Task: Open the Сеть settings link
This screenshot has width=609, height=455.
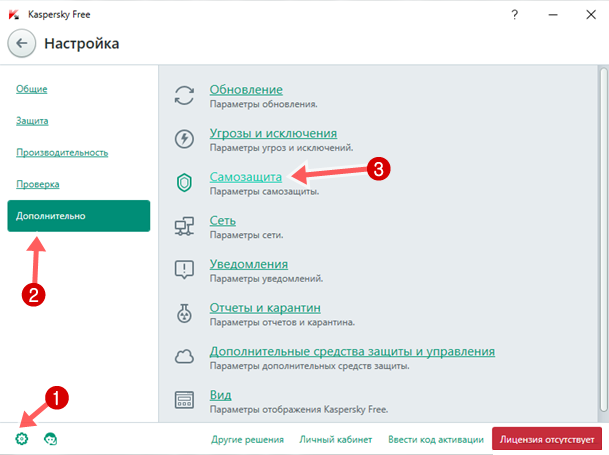Action: pos(223,221)
